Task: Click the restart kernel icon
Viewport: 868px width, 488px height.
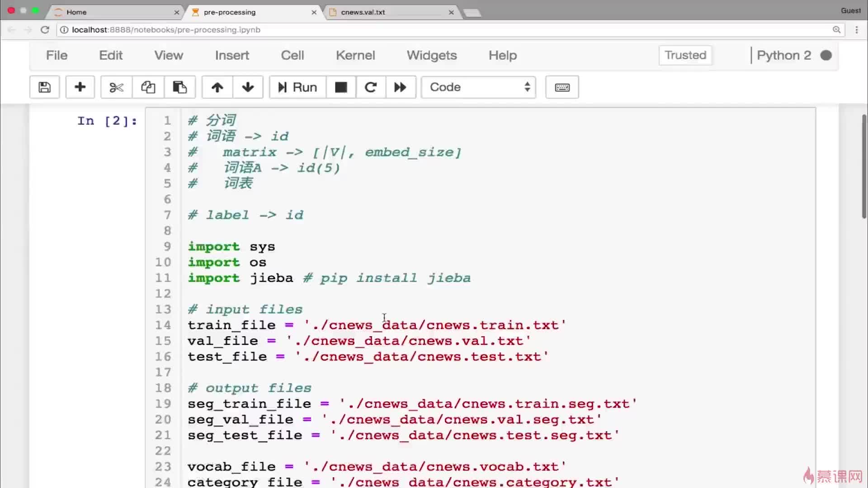Action: [x=371, y=87]
